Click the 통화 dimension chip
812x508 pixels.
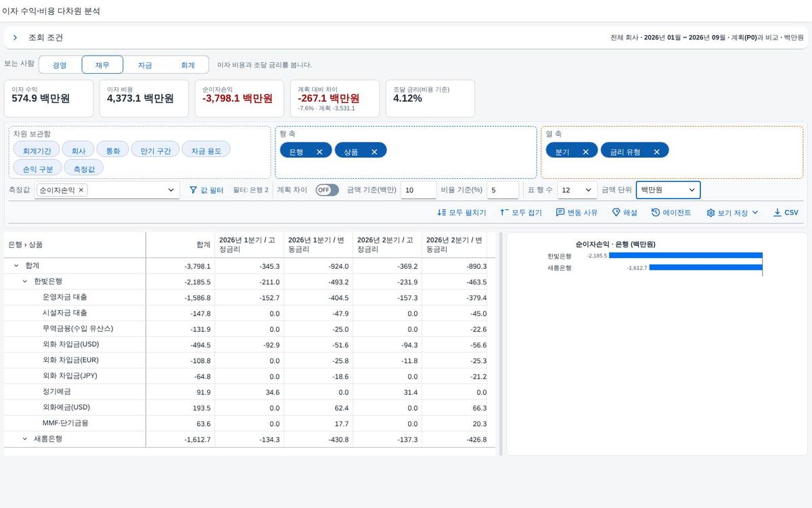pyautogui.click(x=113, y=150)
